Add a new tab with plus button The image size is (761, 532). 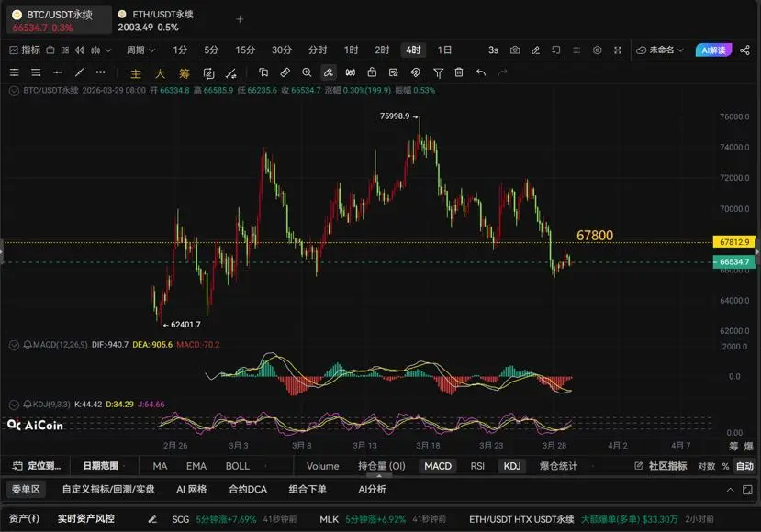coord(241,18)
